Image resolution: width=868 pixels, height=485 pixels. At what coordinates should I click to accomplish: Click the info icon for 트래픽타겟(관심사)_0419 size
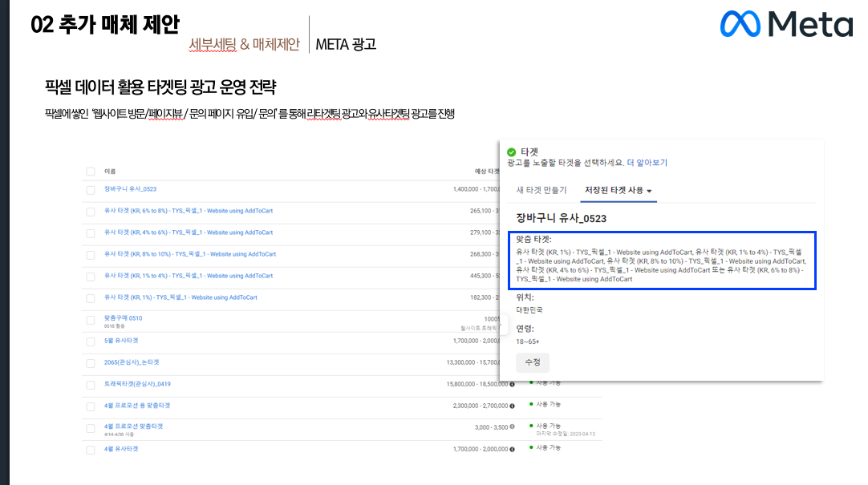(x=512, y=384)
